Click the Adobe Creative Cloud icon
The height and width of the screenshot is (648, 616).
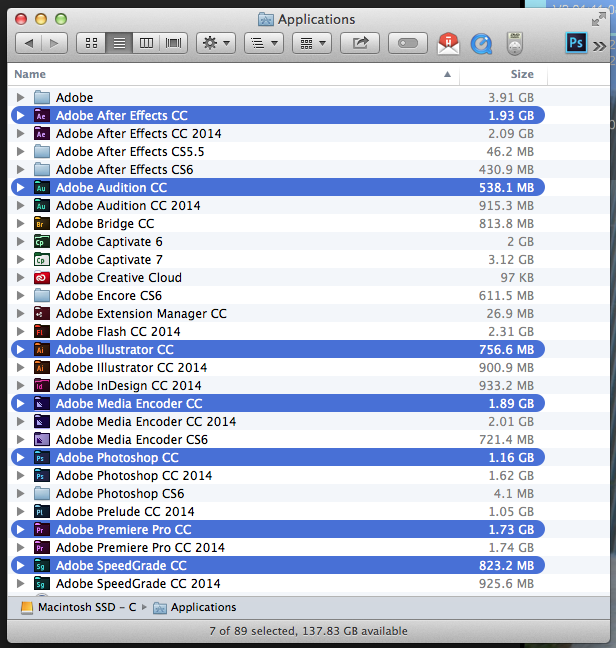click(42, 278)
